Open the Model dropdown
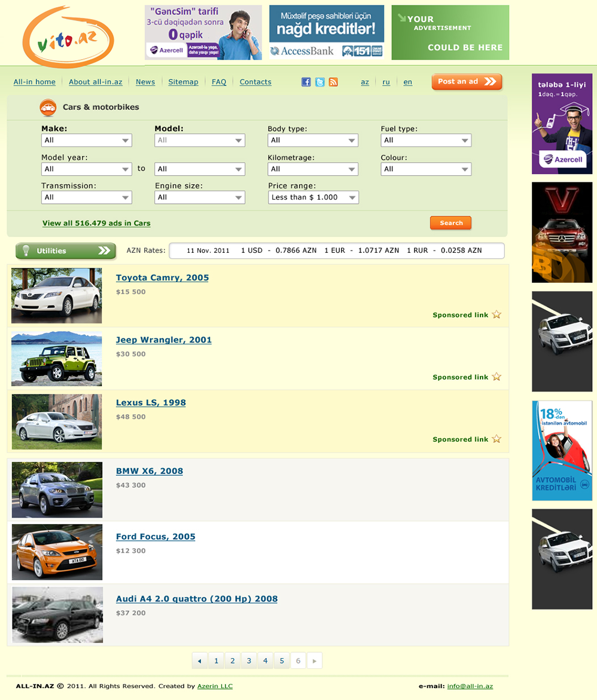 coord(200,140)
